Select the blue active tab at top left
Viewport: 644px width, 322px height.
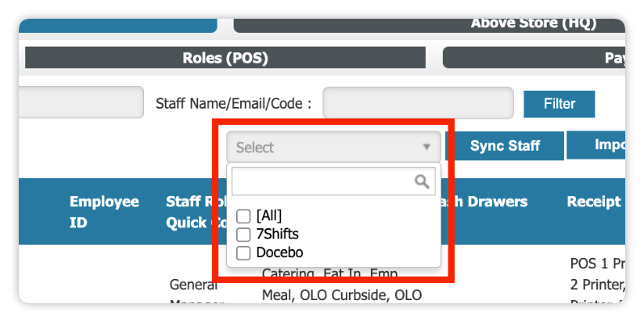(x=118, y=26)
